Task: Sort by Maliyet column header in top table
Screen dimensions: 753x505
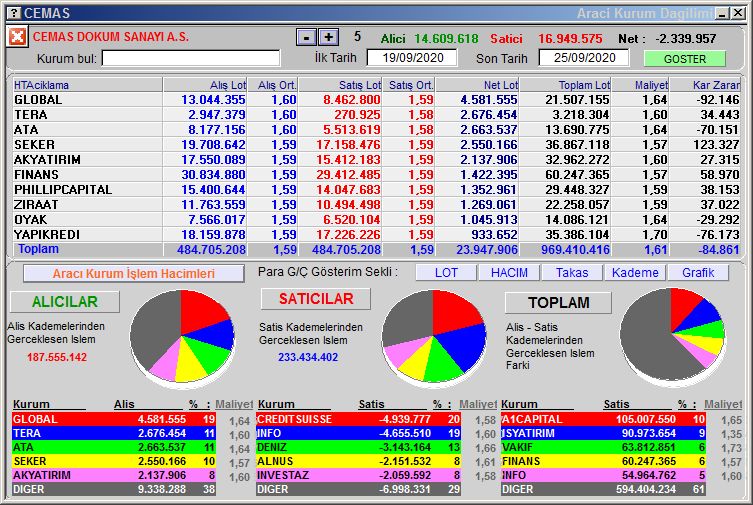Action: [x=640, y=85]
